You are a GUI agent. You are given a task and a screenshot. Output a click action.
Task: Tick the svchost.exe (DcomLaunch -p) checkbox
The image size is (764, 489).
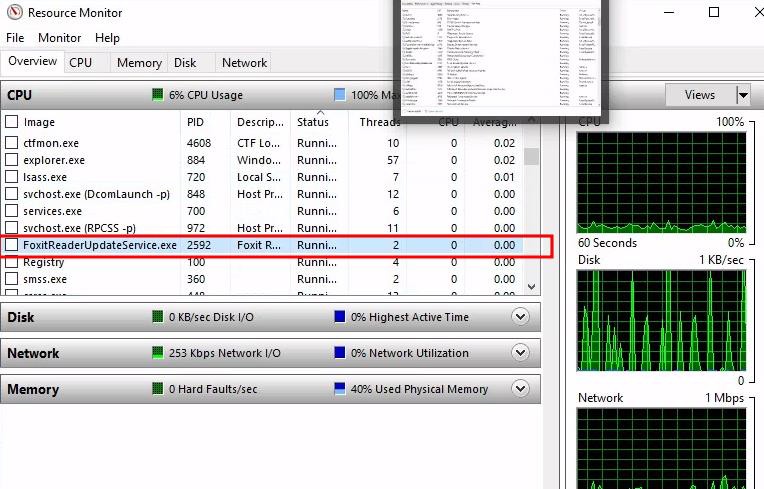[x=12, y=194]
